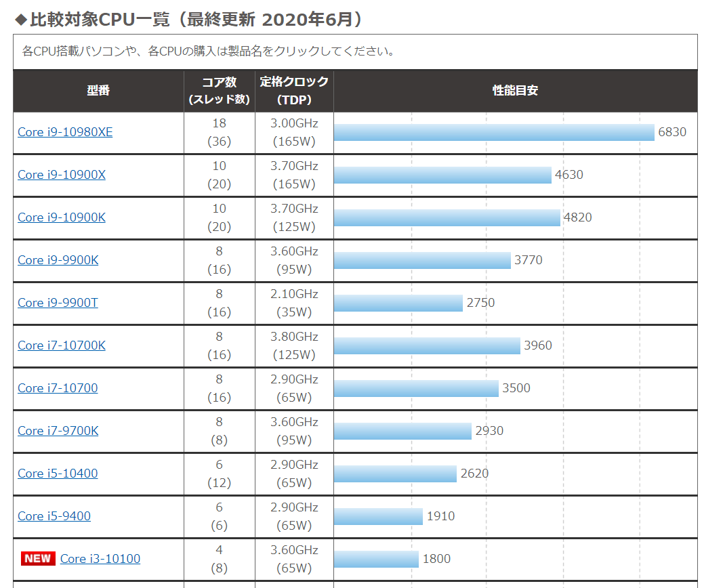The image size is (702, 588).
Task: Click the 3.60GHz (65W) clock cell
Action: click(294, 559)
